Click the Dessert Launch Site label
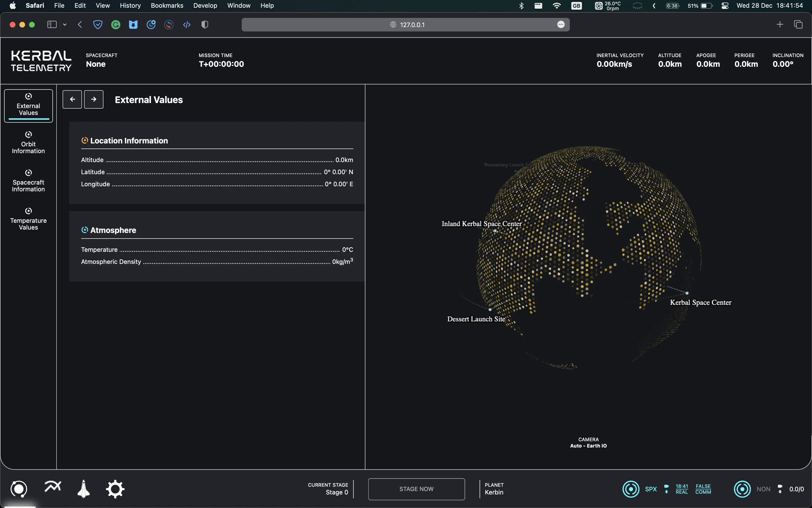The width and height of the screenshot is (812, 508). [476, 319]
